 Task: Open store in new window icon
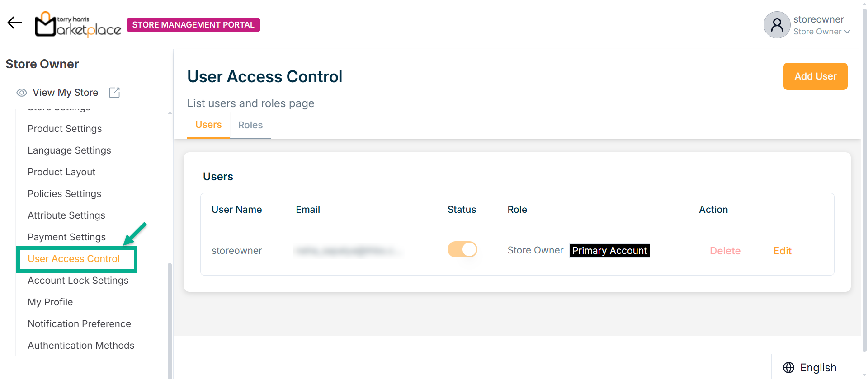point(114,93)
